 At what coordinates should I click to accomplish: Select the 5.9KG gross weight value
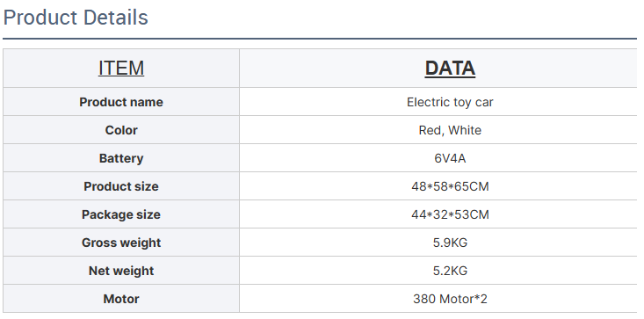pos(450,243)
